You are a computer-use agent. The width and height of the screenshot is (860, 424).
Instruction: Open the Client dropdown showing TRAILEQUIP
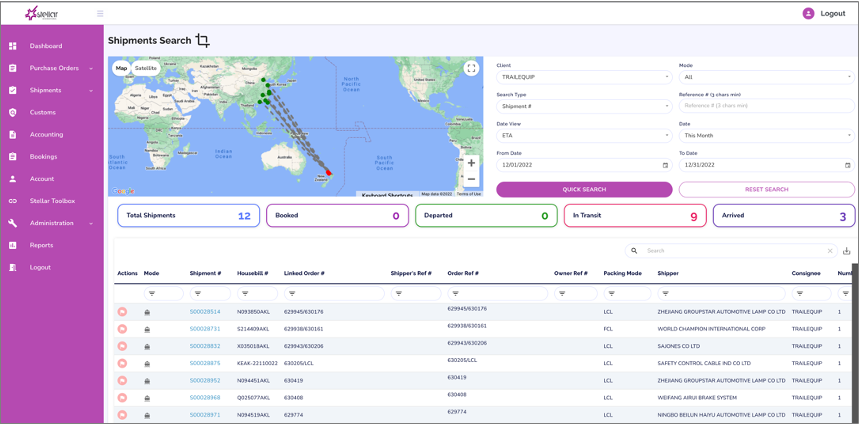[x=584, y=76]
